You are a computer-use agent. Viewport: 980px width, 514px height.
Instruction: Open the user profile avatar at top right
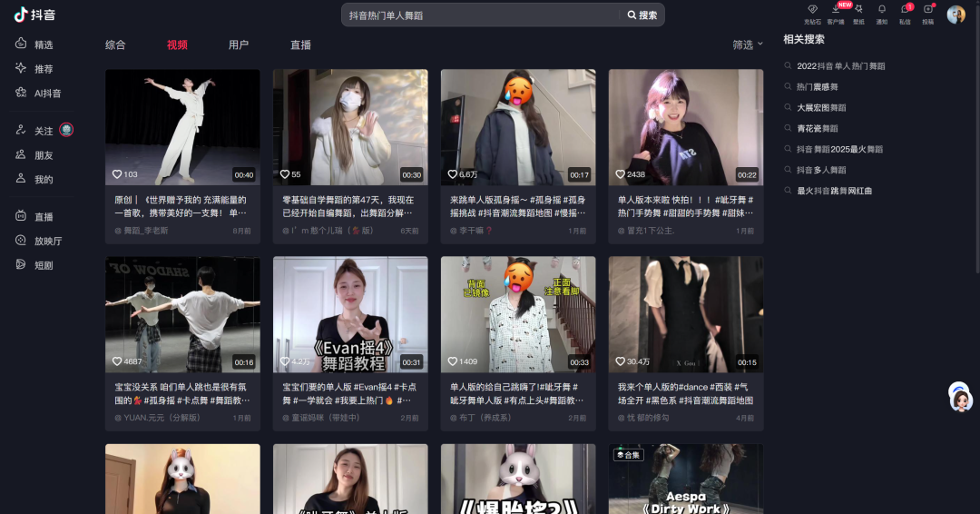tap(955, 15)
